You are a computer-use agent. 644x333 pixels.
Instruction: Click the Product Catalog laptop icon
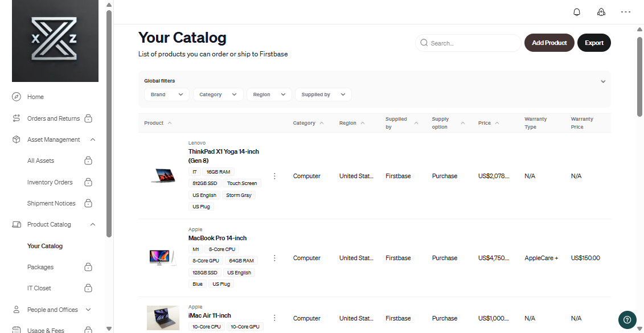click(x=17, y=224)
